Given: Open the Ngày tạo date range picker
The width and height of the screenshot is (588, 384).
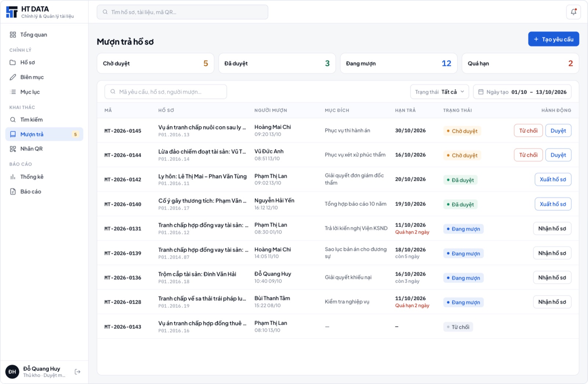Looking at the screenshot, I should coord(522,92).
